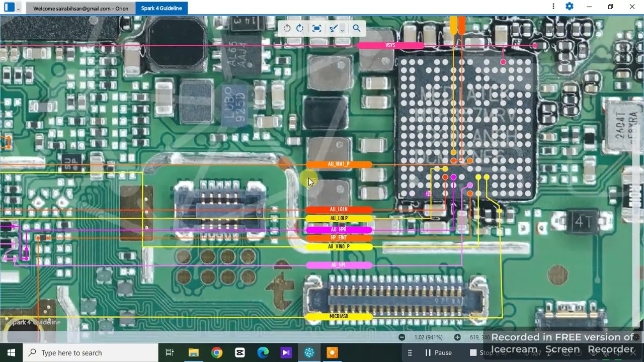Open Microsoft Edge from the taskbar
This screenshot has width=644, height=362.
263,352
